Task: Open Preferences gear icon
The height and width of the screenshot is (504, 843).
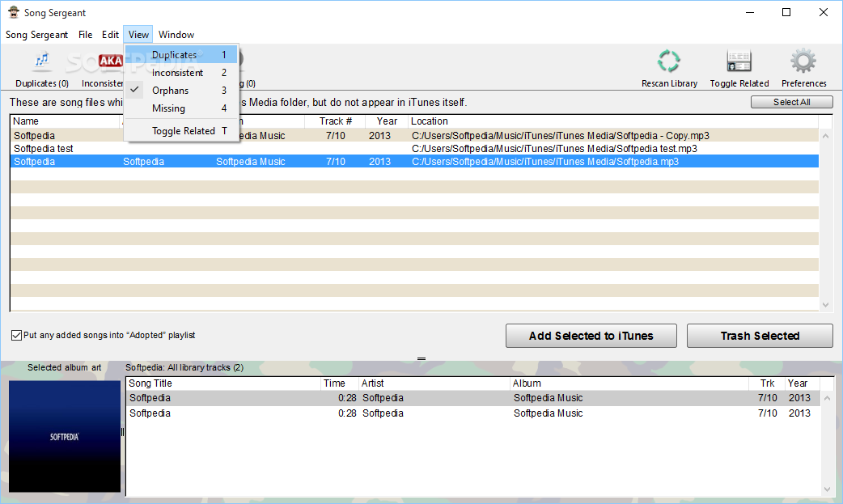Action: pyautogui.click(x=803, y=61)
